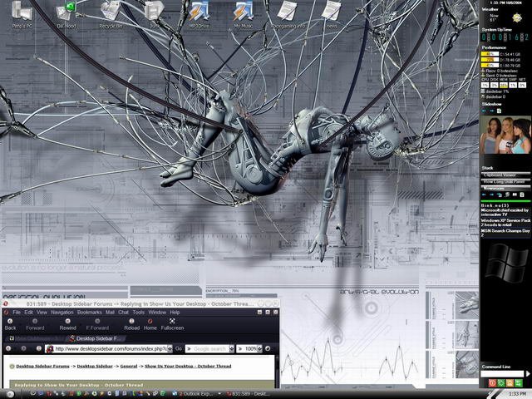Screen dimensions: 532x399
Task: Go to previous Newsroom headline
Action: coord(484,195)
